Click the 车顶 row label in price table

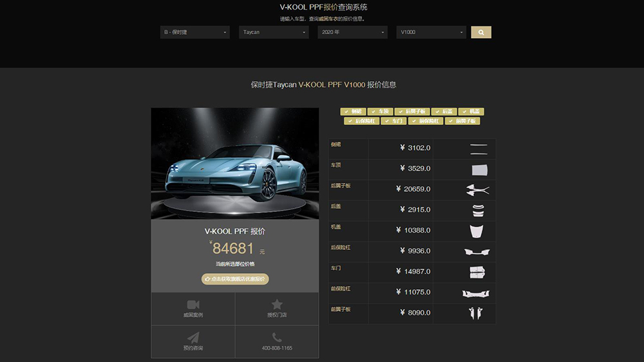[x=336, y=165]
